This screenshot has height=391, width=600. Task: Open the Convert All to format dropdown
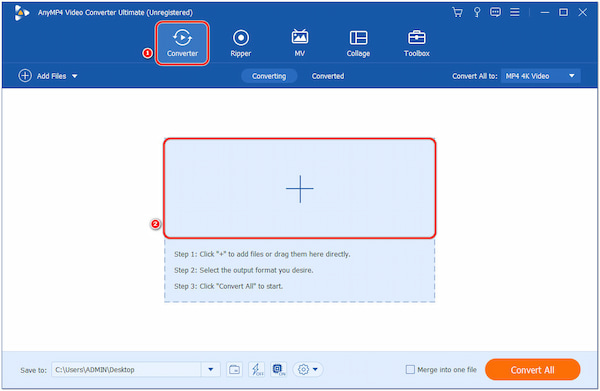(540, 76)
